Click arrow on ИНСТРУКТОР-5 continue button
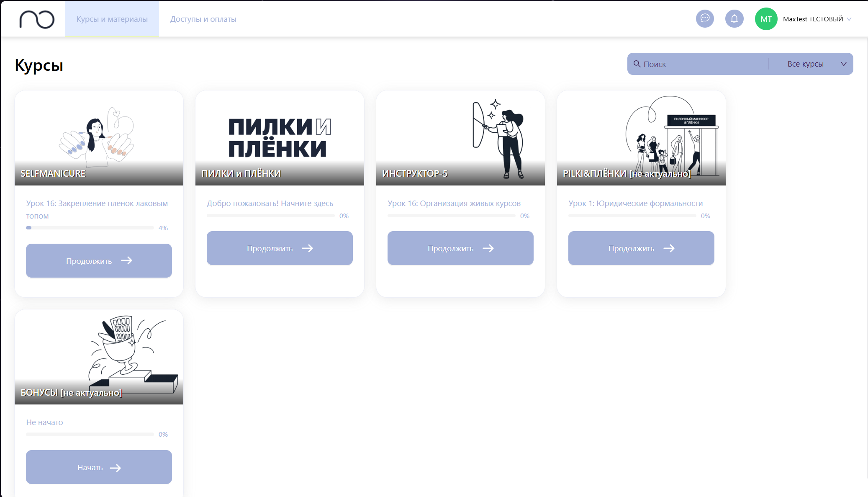The height and width of the screenshot is (497, 868). click(x=488, y=248)
